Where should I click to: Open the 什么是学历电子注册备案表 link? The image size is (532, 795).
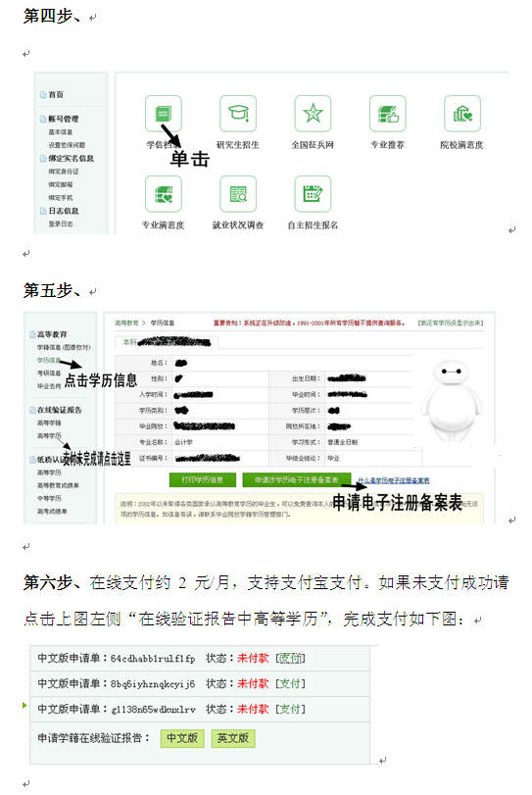[x=394, y=480]
